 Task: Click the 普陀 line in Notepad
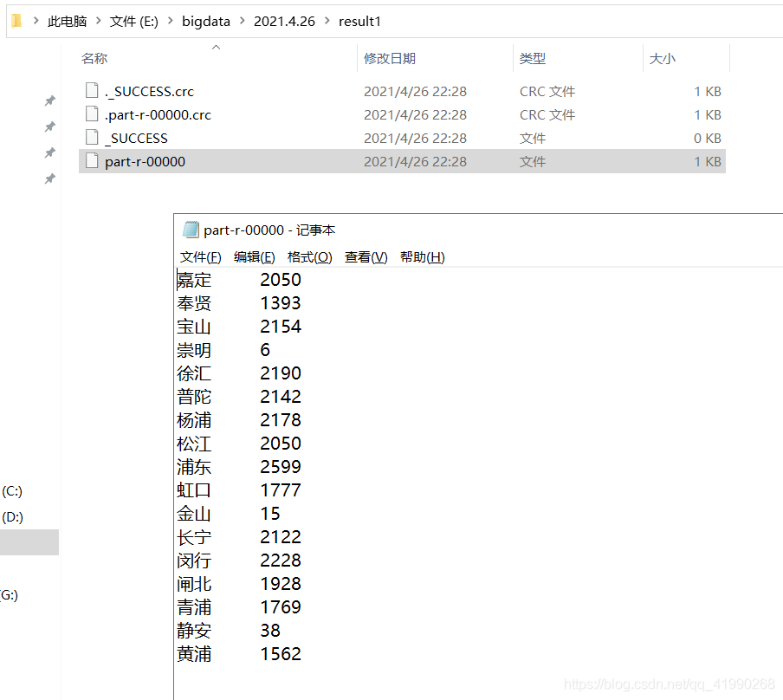(239, 397)
